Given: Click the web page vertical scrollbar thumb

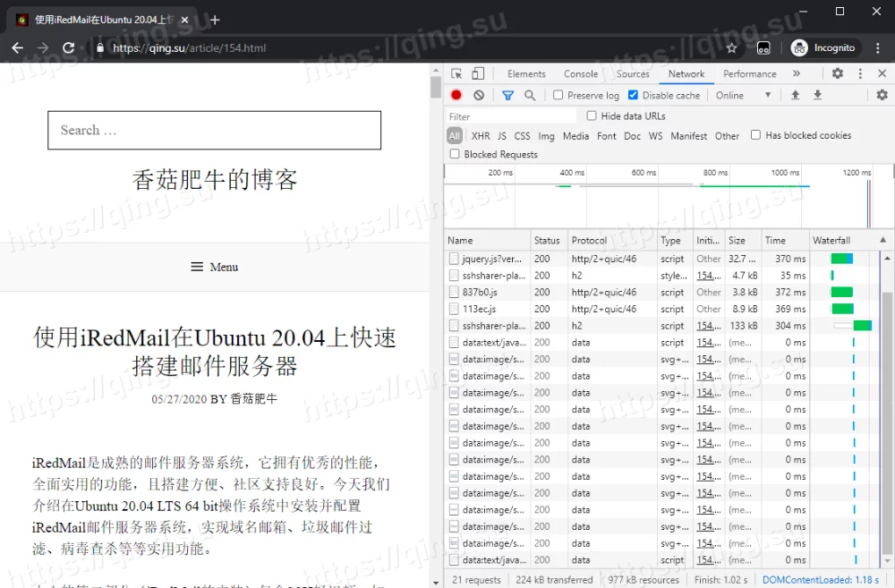Looking at the screenshot, I should coord(436,88).
